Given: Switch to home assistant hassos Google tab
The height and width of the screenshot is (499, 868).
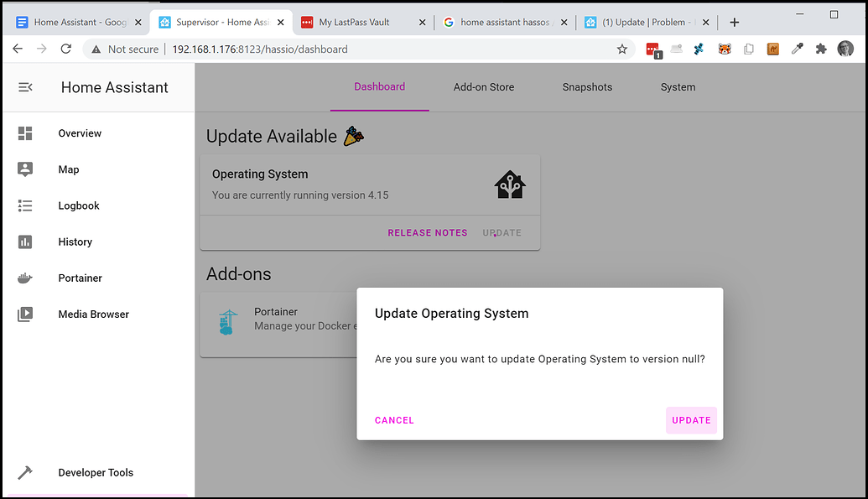Looking at the screenshot, I should tap(506, 22).
